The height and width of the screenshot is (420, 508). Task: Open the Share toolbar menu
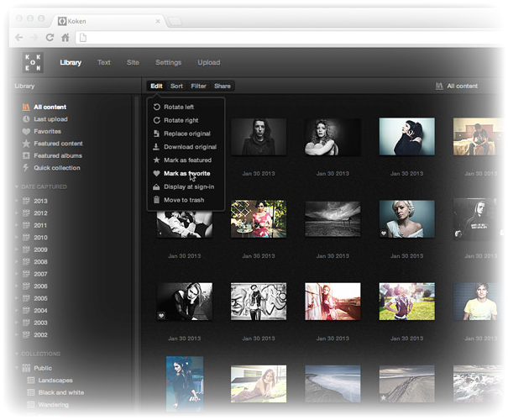click(x=223, y=86)
